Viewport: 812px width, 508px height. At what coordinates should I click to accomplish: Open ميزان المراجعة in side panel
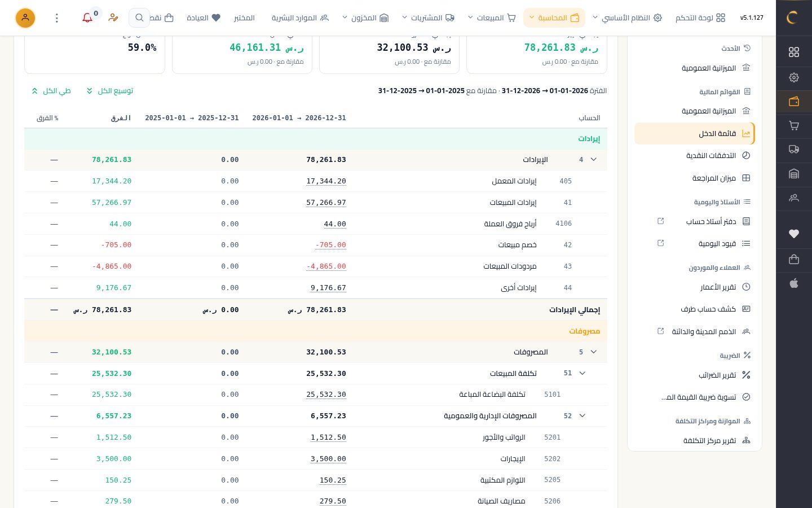(x=695, y=178)
